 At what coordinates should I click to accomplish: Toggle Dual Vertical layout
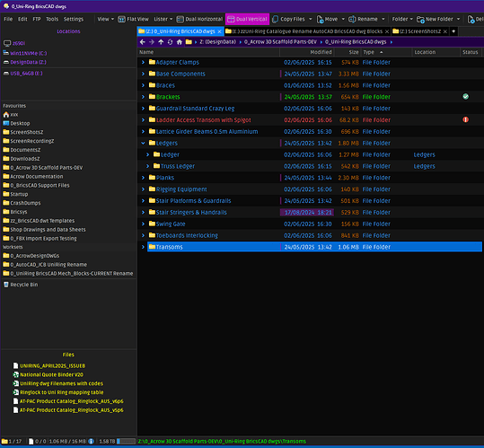tap(247, 19)
